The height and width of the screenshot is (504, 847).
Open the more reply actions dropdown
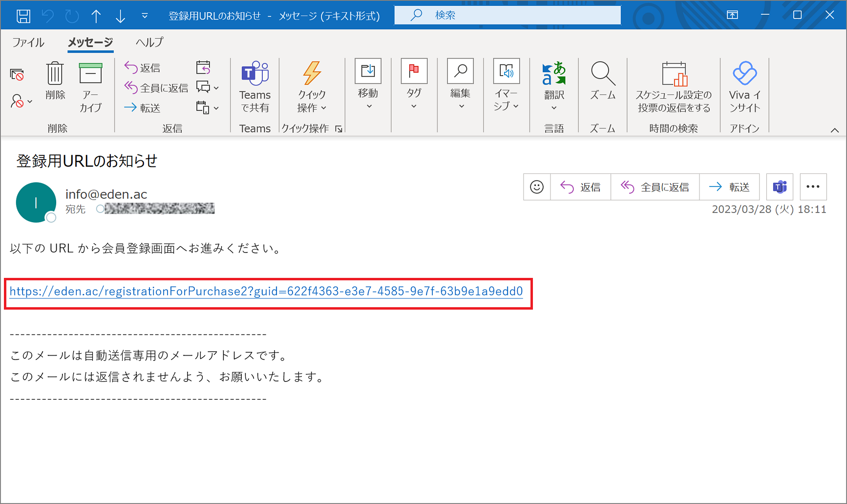[x=208, y=107]
